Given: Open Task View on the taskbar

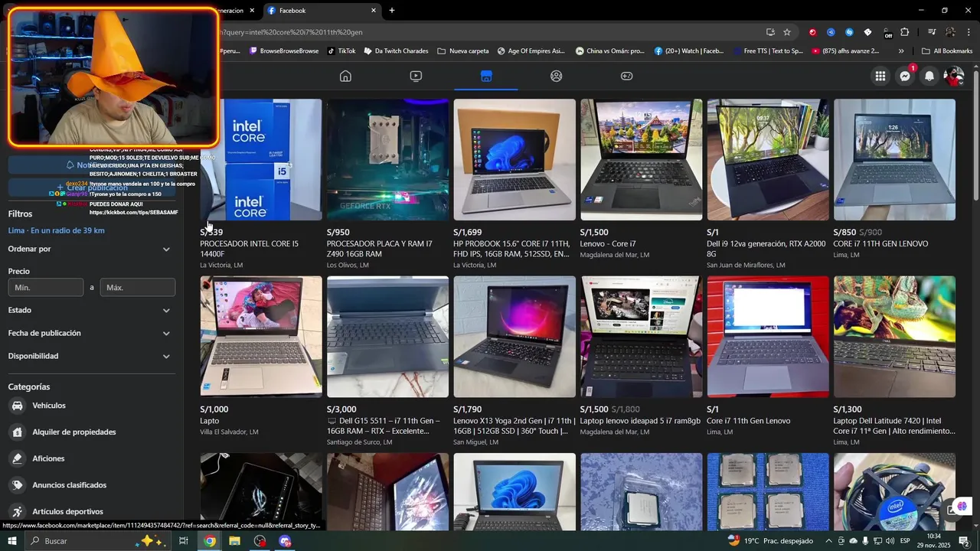Looking at the screenshot, I should coord(184,541).
